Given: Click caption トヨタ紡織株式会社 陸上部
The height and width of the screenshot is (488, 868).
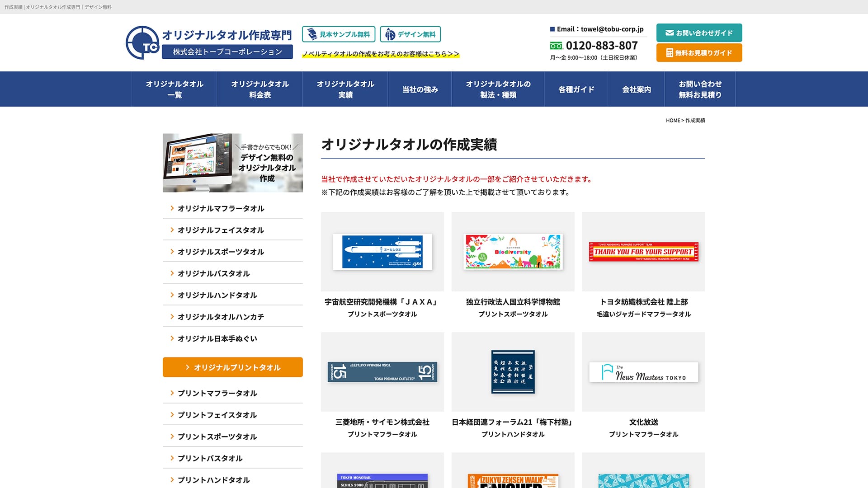Looking at the screenshot, I should point(644,302).
